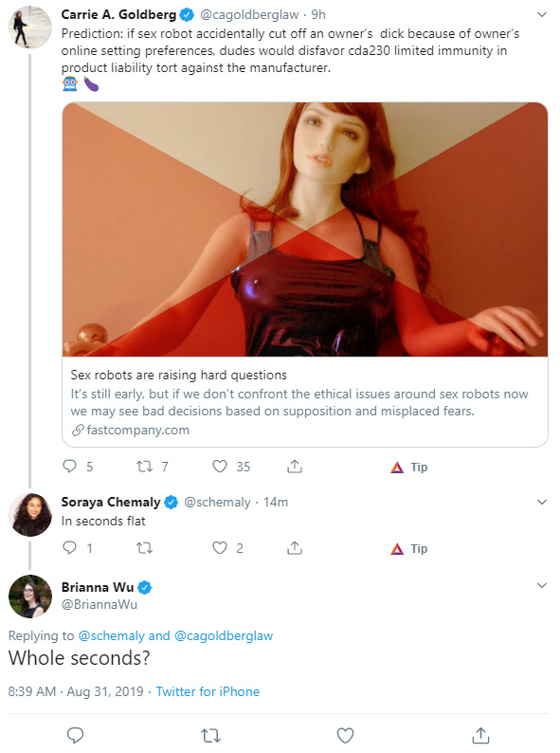Retweet Carrie Goldberg's tweet with 7 retweets
This screenshot has height=753, width=560.
pos(144,467)
